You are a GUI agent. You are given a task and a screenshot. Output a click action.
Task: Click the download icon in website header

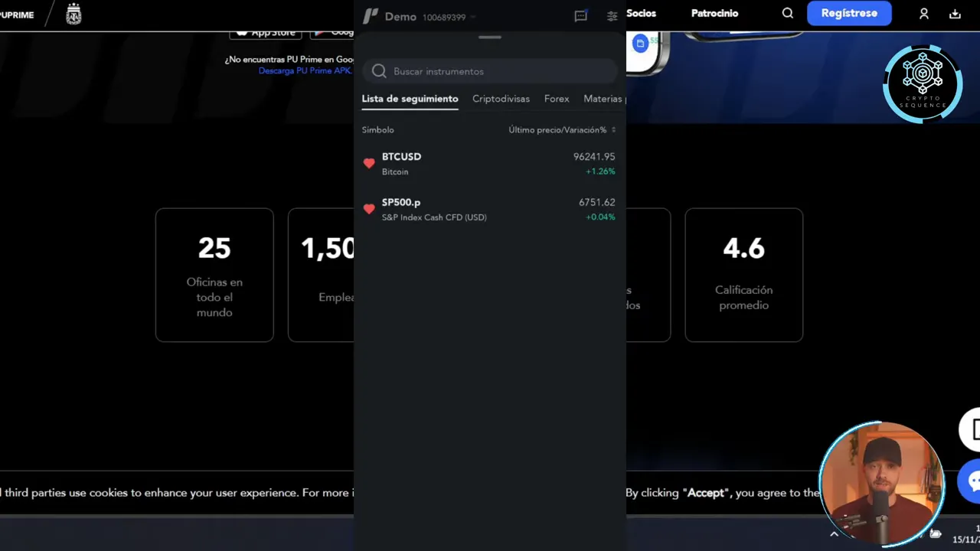tap(955, 14)
